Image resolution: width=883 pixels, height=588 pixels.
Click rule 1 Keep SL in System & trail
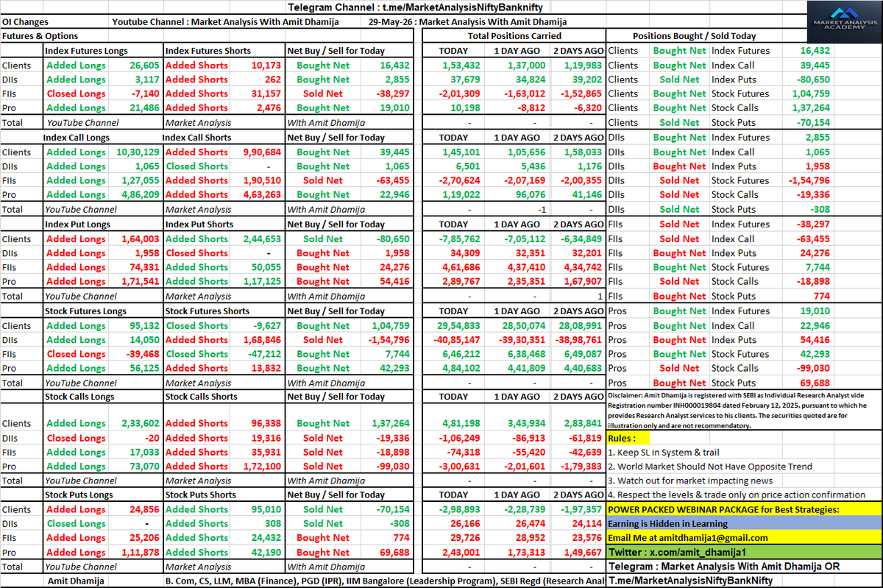coord(664,452)
